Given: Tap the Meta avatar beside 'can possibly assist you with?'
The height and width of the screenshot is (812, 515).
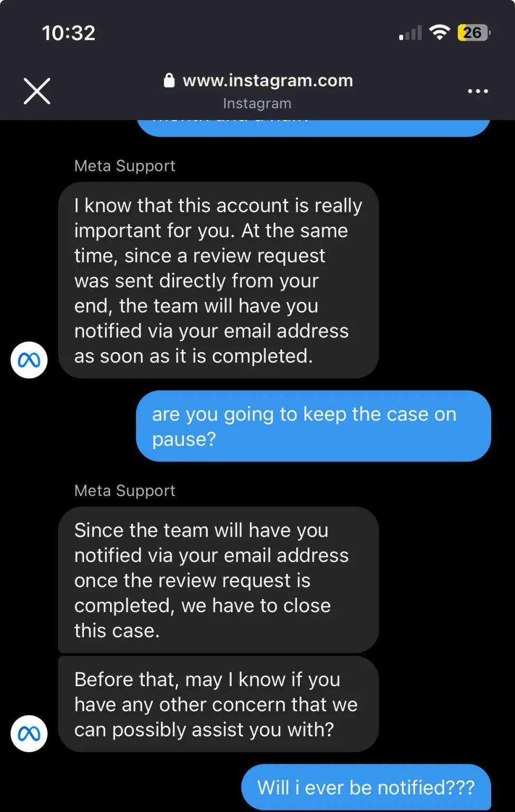Looking at the screenshot, I should 29,733.
